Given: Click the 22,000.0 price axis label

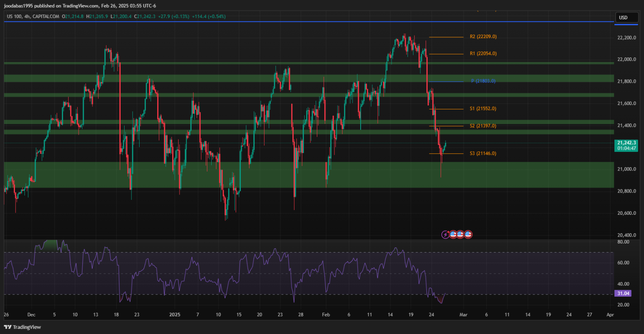Looking at the screenshot, I should click(626, 60).
